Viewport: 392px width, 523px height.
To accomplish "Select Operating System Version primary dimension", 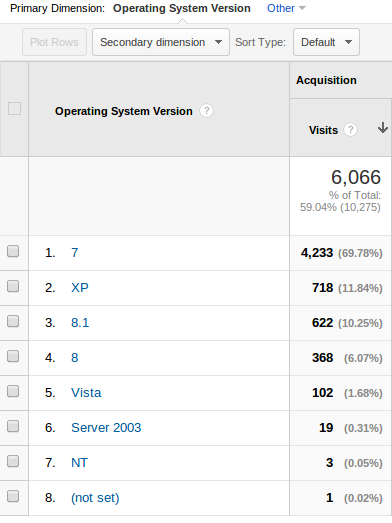I will click(181, 8).
